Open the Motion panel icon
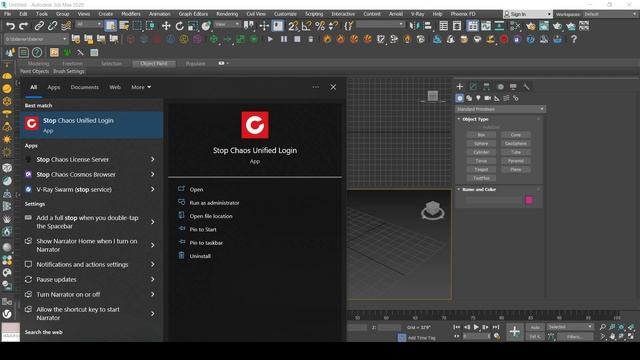640x360 pixels. (500, 87)
